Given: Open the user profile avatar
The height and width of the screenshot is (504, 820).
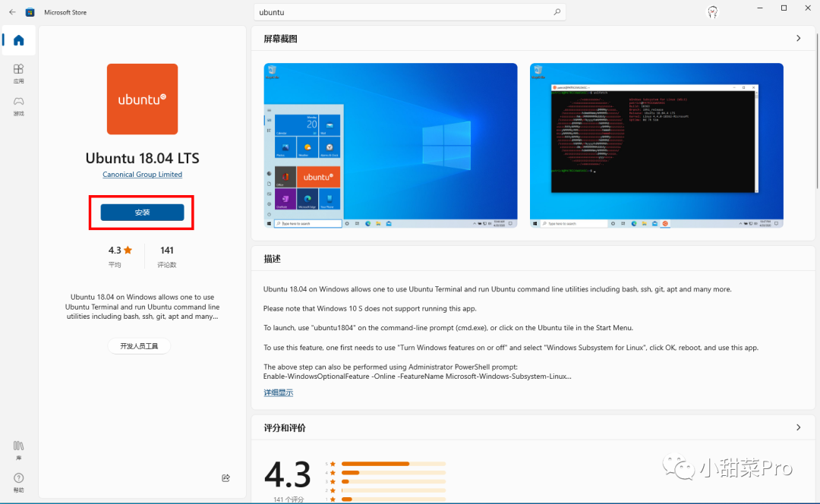Looking at the screenshot, I should click(712, 12).
